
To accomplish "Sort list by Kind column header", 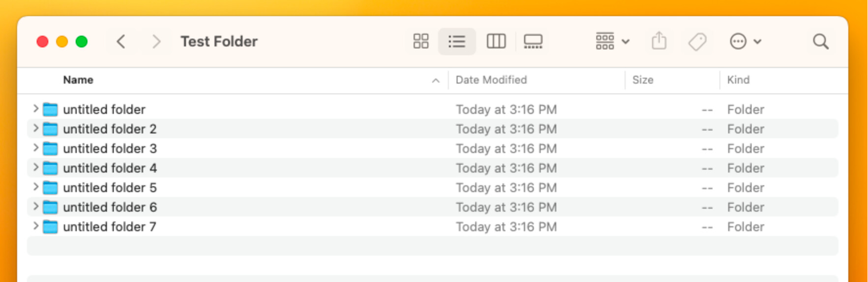I will click(738, 80).
